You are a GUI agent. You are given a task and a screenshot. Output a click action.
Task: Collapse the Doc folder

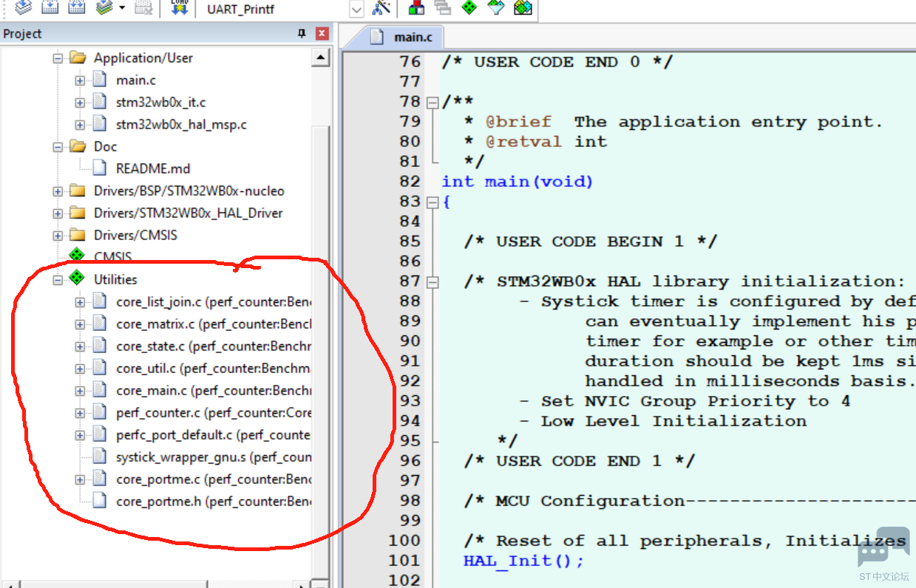point(58,146)
